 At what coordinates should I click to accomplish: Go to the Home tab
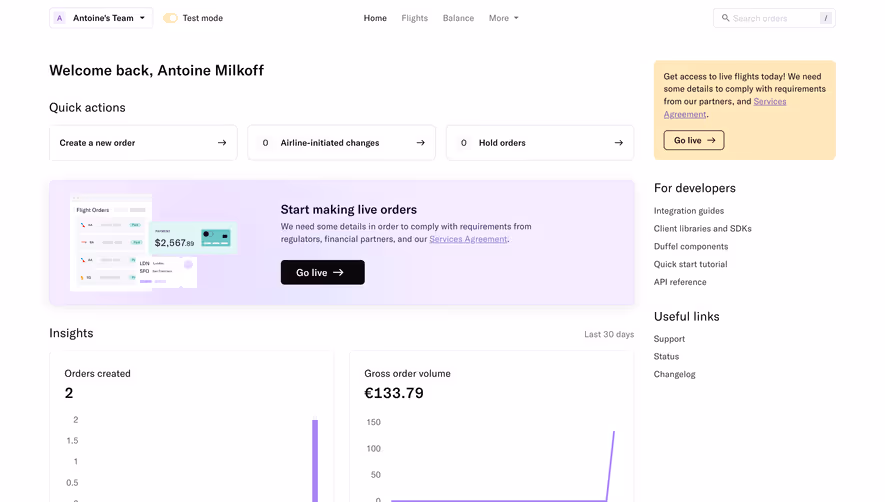(375, 18)
